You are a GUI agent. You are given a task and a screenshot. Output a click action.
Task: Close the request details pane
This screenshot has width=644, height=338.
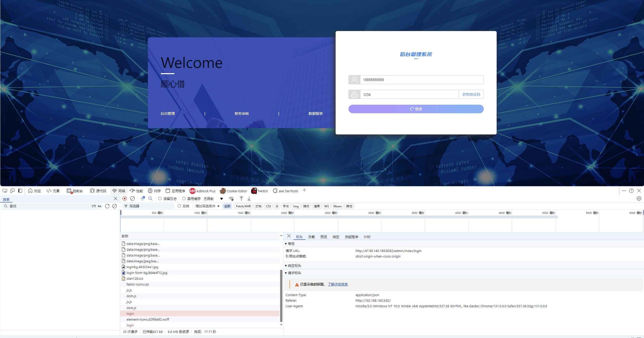289,236
